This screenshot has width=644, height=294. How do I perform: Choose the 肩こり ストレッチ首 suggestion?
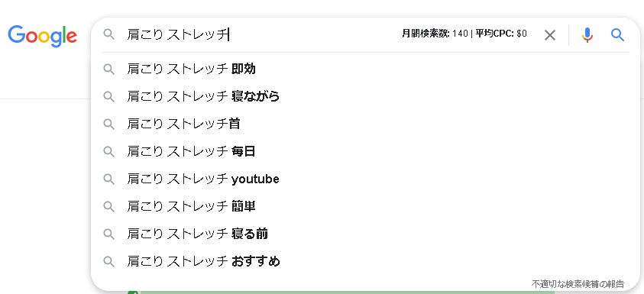pyautogui.click(x=365, y=124)
